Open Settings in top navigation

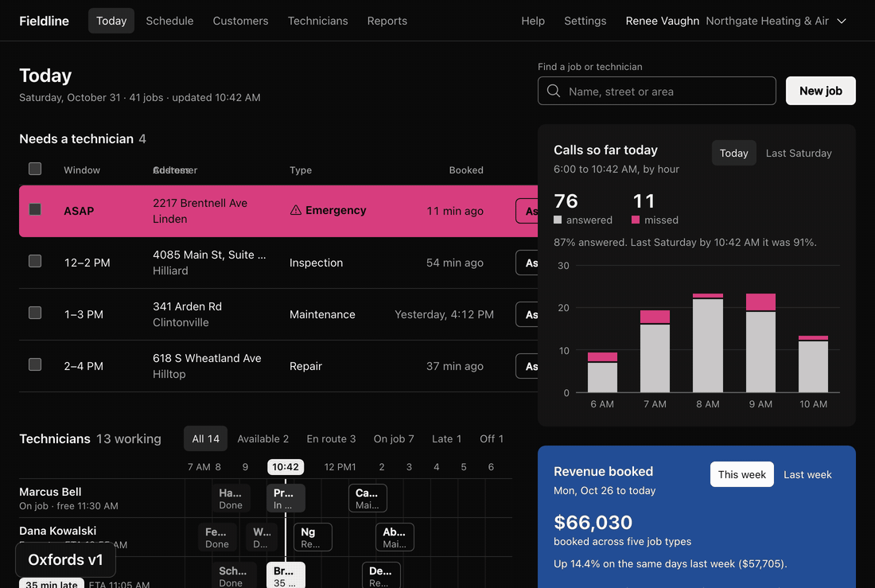(x=585, y=21)
